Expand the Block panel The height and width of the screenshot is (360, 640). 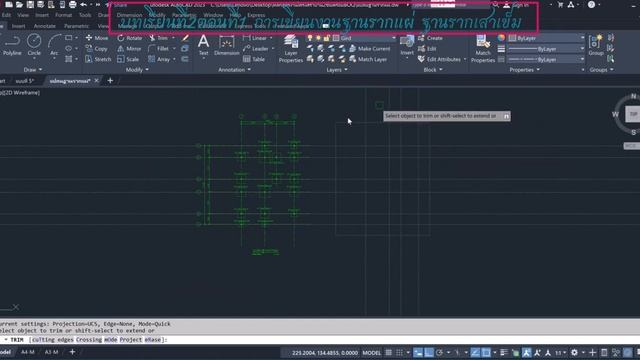433,70
